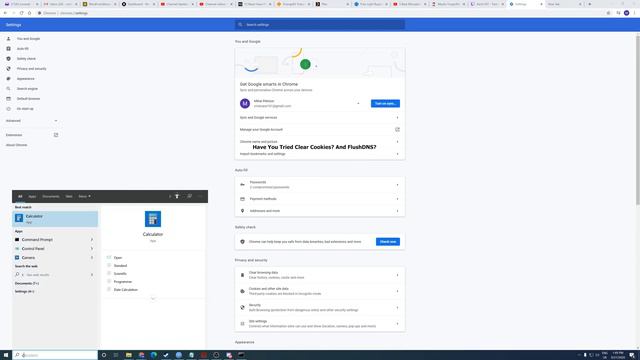Reload the page with browser refresh icon
Viewport: 640px width, 360px height.
point(21,13)
